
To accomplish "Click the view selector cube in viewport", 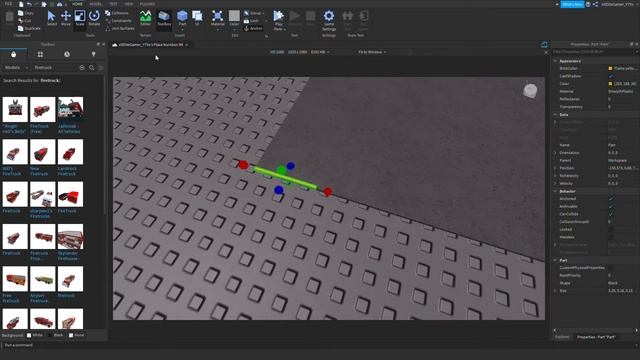I will (x=530, y=91).
